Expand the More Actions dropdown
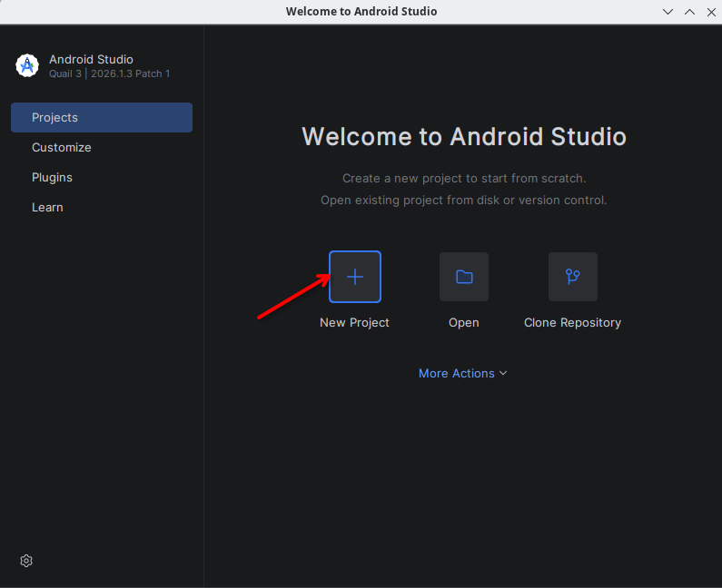Viewport: 722px width, 588px height. [x=463, y=373]
